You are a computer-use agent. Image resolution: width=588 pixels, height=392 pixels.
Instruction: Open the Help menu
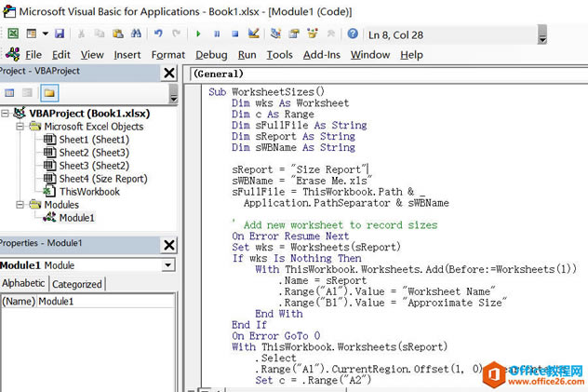click(411, 55)
